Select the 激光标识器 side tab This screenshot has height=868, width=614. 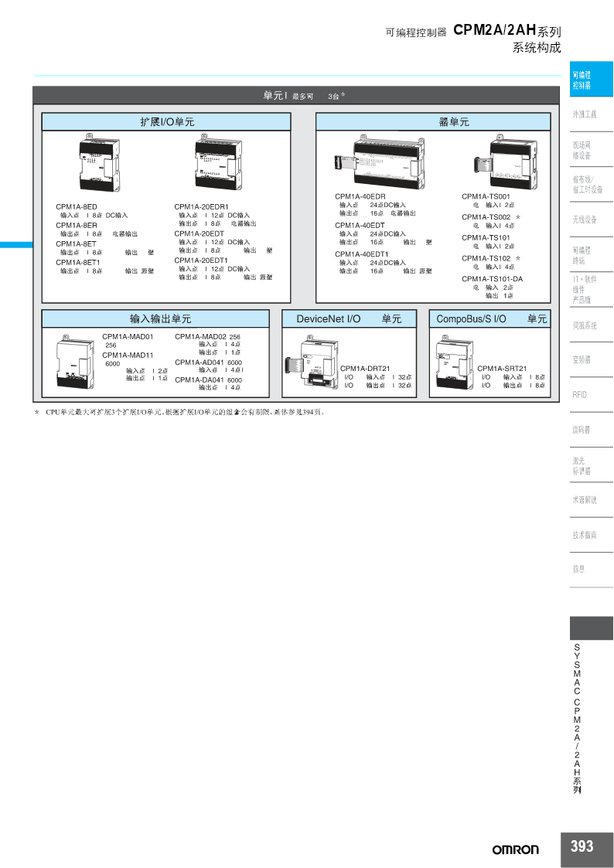tap(592, 465)
